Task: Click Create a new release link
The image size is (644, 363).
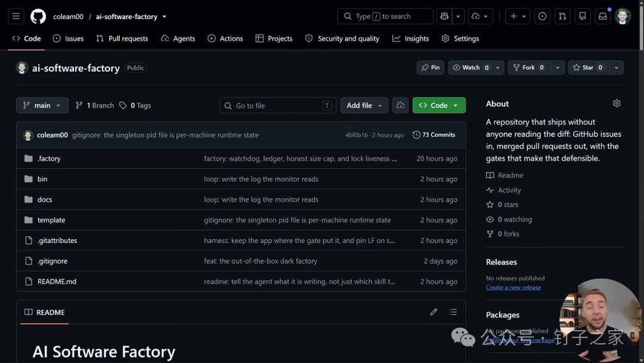Action: click(513, 287)
